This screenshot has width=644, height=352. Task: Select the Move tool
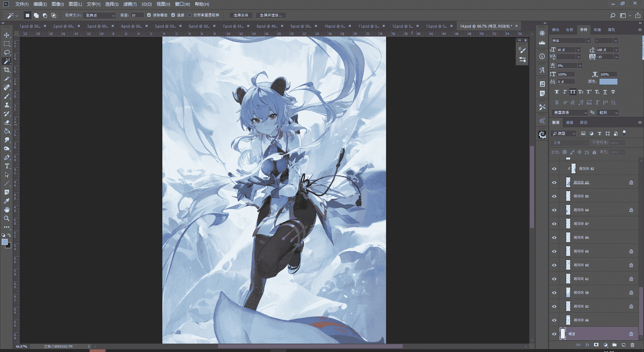click(x=7, y=35)
